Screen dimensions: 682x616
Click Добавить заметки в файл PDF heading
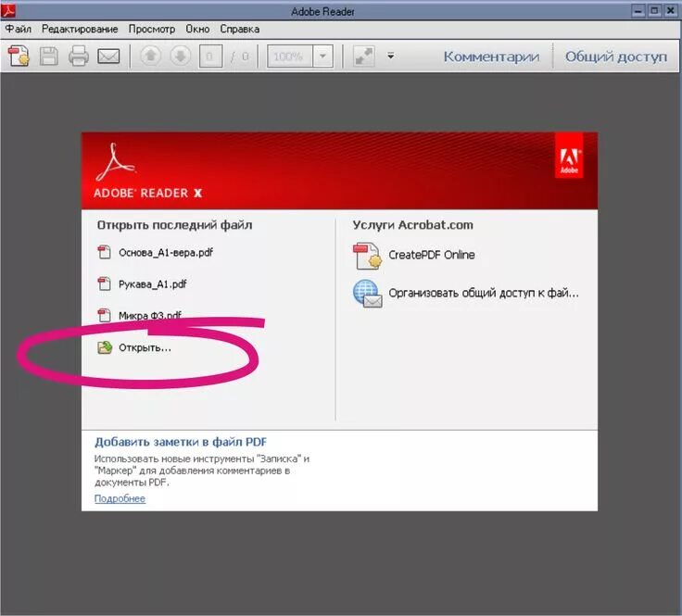point(181,442)
